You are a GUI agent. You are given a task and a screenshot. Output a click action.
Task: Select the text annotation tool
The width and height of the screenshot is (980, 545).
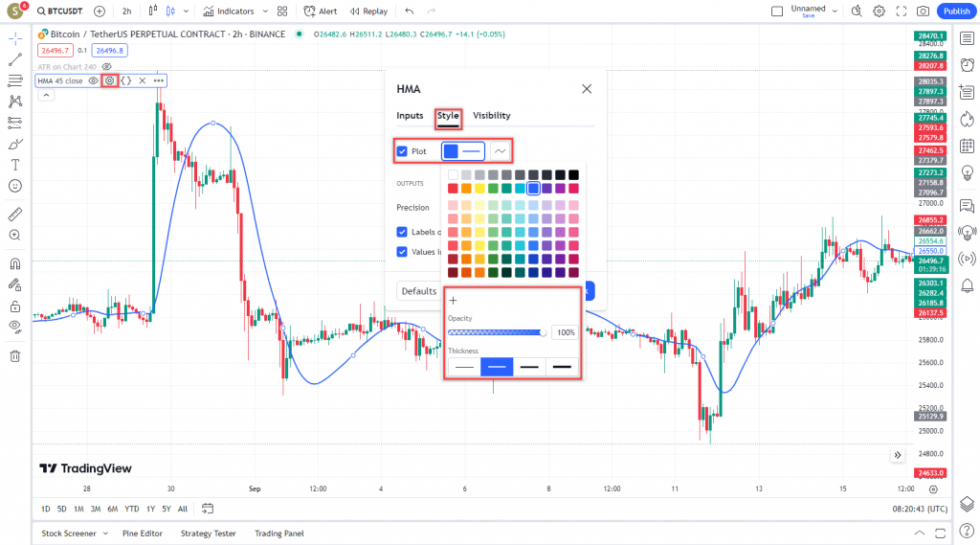click(x=15, y=165)
